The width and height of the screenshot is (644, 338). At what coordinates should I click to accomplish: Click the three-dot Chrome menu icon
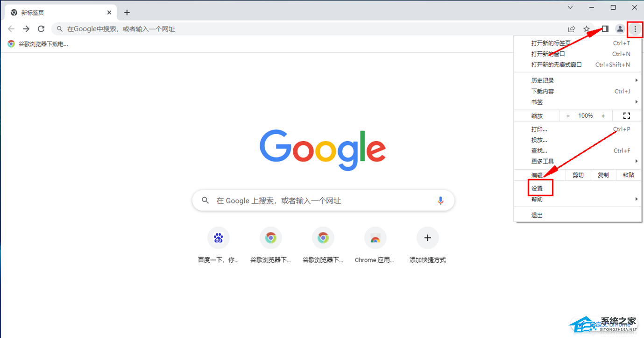click(635, 29)
